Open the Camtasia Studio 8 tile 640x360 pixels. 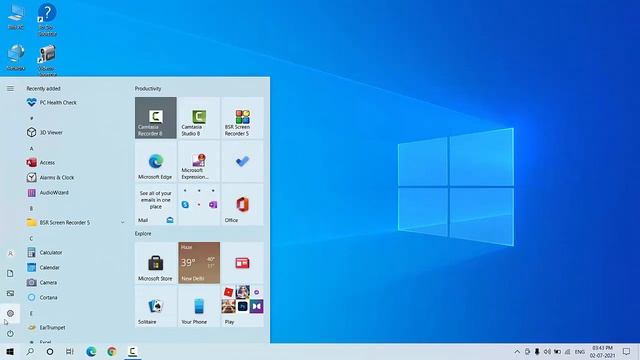point(199,118)
